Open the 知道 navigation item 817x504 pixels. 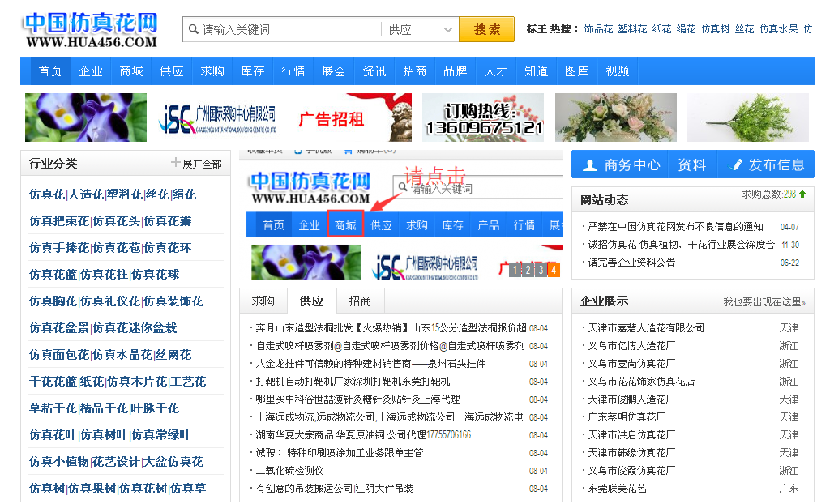point(537,70)
